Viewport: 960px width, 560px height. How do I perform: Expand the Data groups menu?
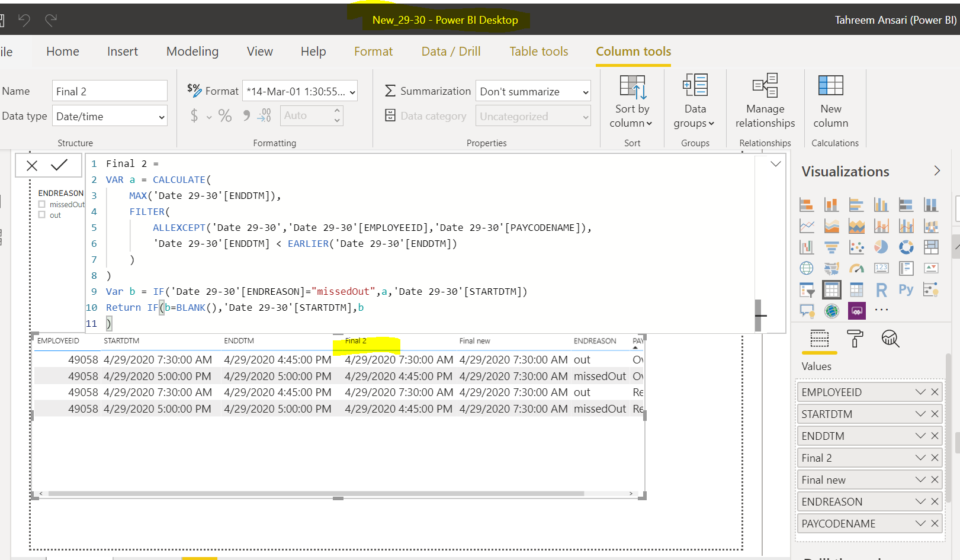pyautogui.click(x=695, y=102)
